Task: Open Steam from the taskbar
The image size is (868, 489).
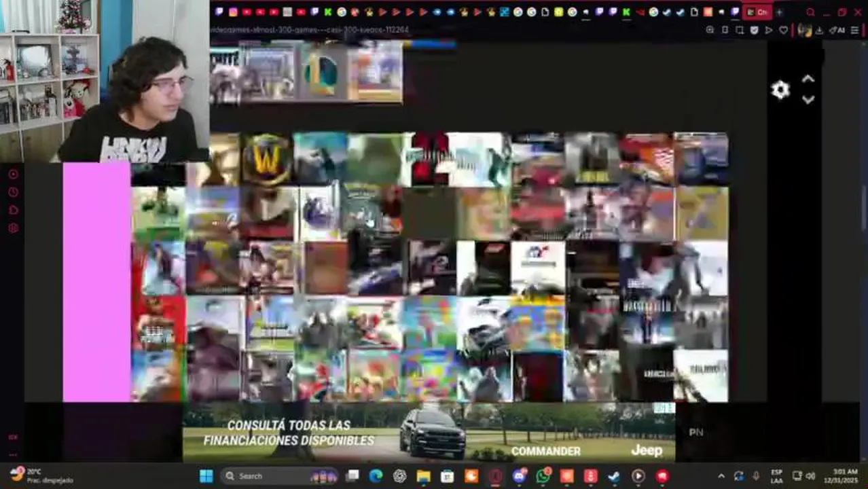Action: (614, 476)
